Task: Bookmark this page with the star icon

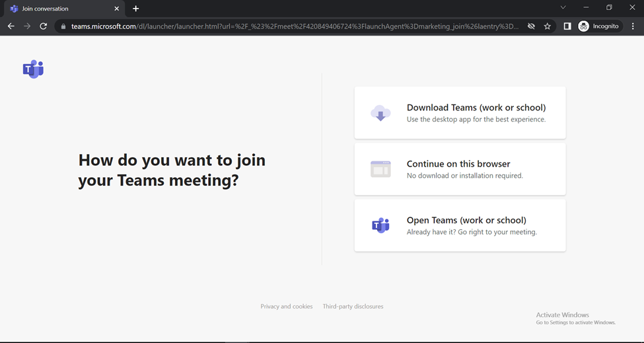Action: [547, 26]
